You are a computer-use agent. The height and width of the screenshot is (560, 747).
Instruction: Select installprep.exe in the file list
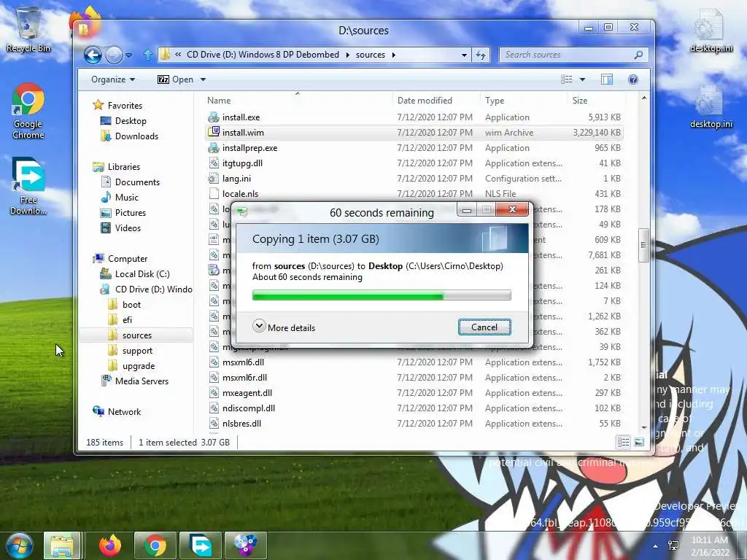(414, 147)
